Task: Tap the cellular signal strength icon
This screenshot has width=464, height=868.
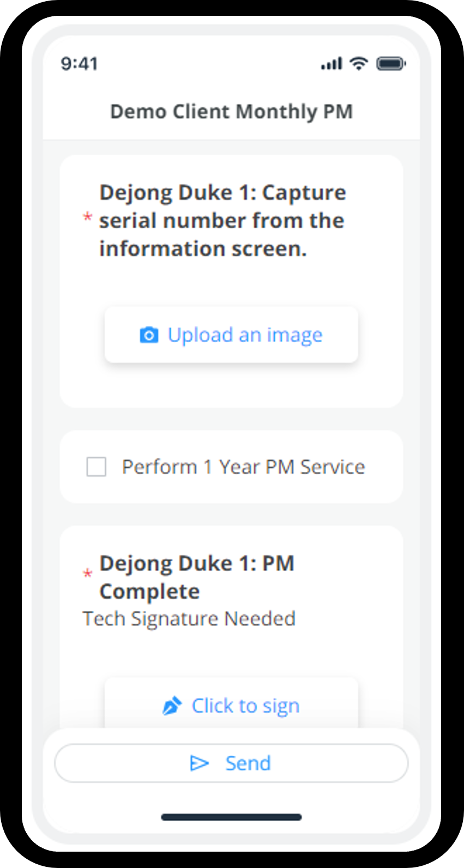Action: (332, 64)
